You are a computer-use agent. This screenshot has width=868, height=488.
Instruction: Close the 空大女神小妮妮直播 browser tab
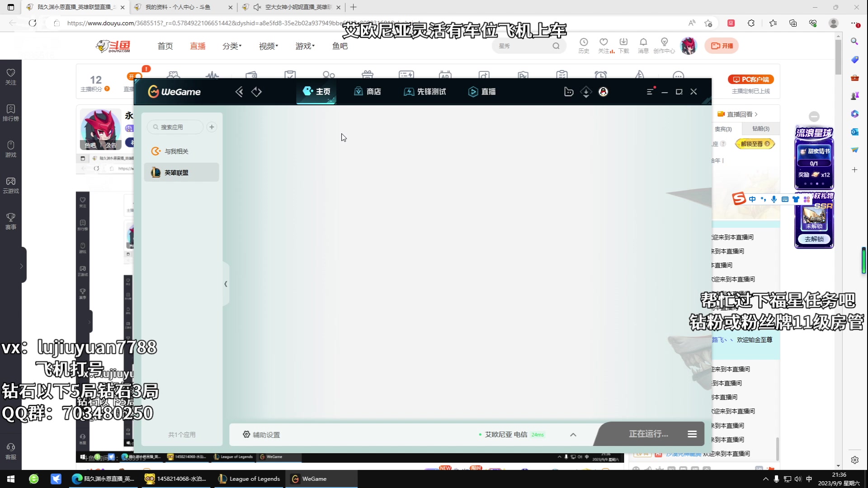pos(338,7)
